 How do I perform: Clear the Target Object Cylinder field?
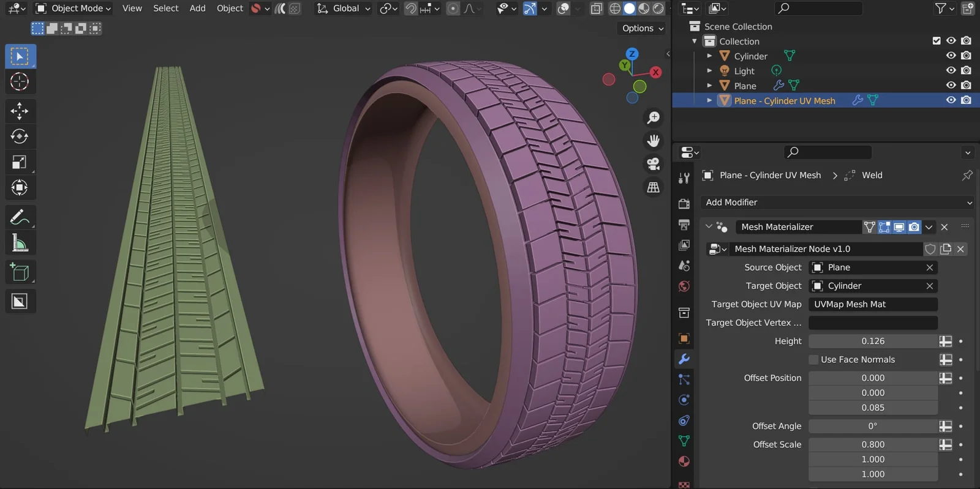[930, 286]
